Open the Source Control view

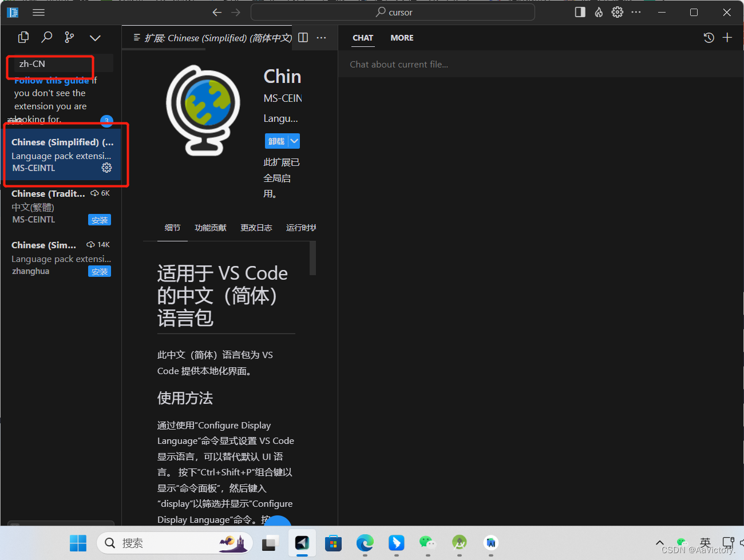coord(69,38)
